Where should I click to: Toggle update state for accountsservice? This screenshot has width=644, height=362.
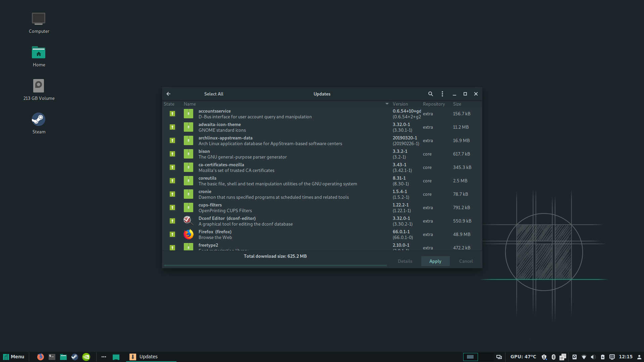tap(172, 114)
